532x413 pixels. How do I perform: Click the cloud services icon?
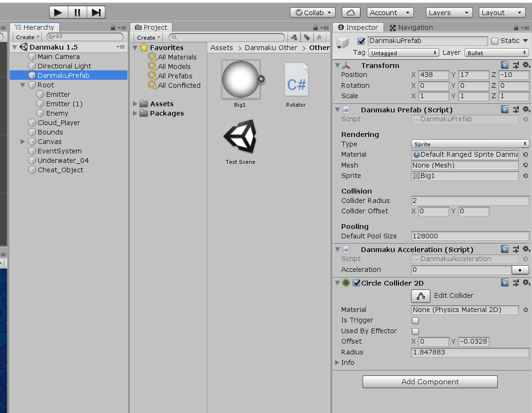351,12
